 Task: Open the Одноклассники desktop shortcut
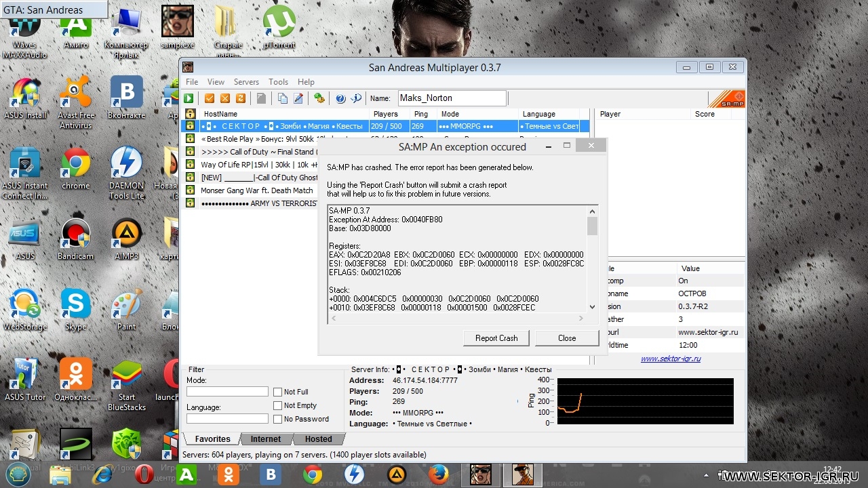(x=75, y=380)
